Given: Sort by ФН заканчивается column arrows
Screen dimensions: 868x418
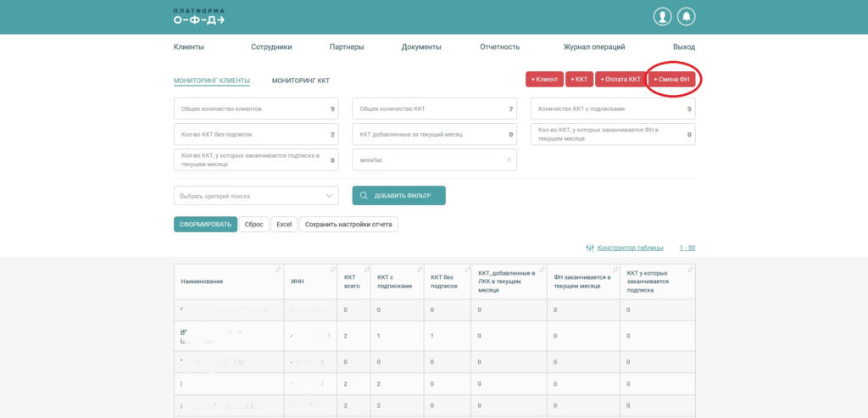Looking at the screenshot, I should (x=615, y=270).
